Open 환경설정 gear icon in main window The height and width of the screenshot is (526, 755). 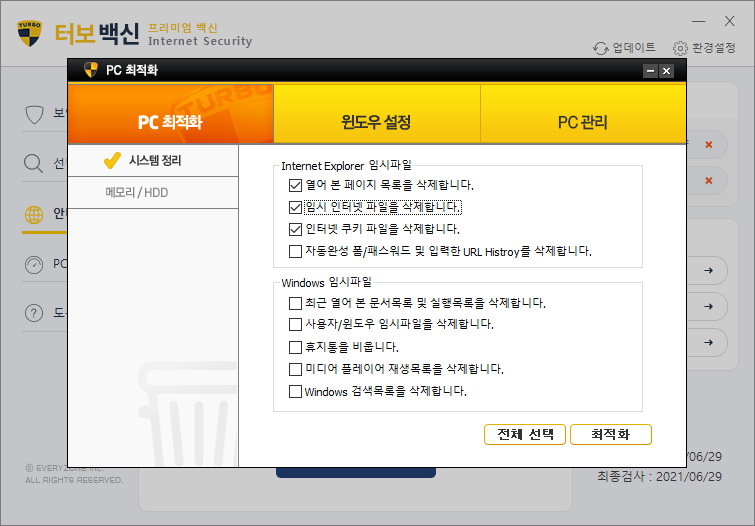tap(680, 48)
